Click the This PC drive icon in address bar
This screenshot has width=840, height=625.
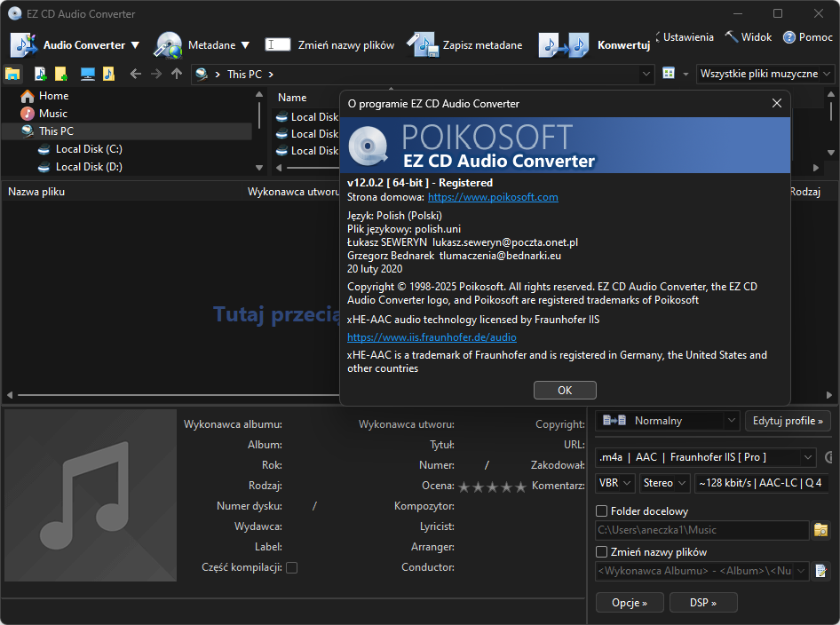(x=202, y=74)
